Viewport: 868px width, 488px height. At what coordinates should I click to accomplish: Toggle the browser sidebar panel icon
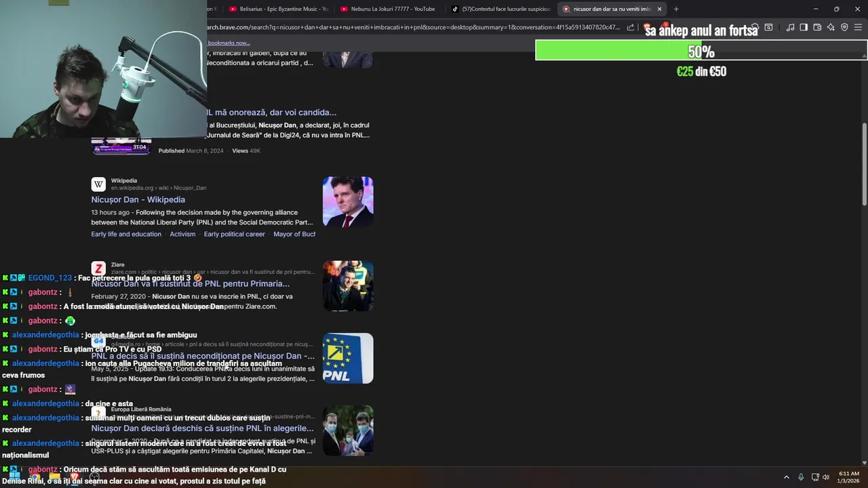[x=804, y=27]
